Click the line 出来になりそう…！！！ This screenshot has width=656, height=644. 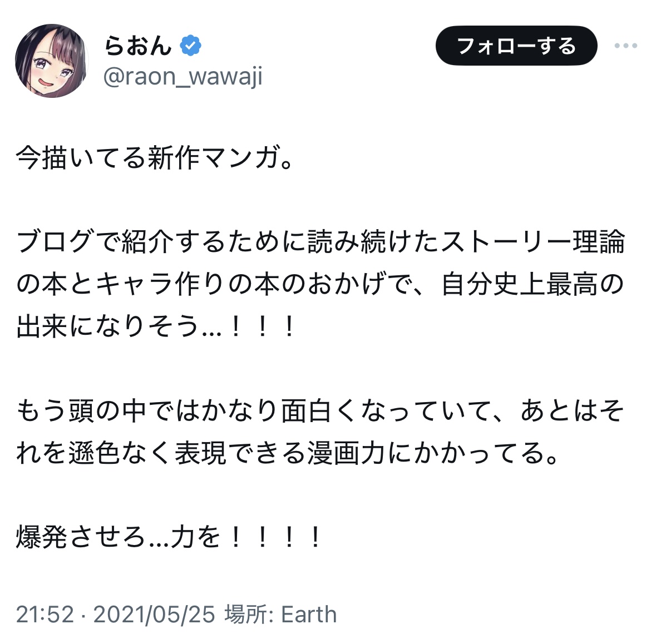(x=156, y=326)
